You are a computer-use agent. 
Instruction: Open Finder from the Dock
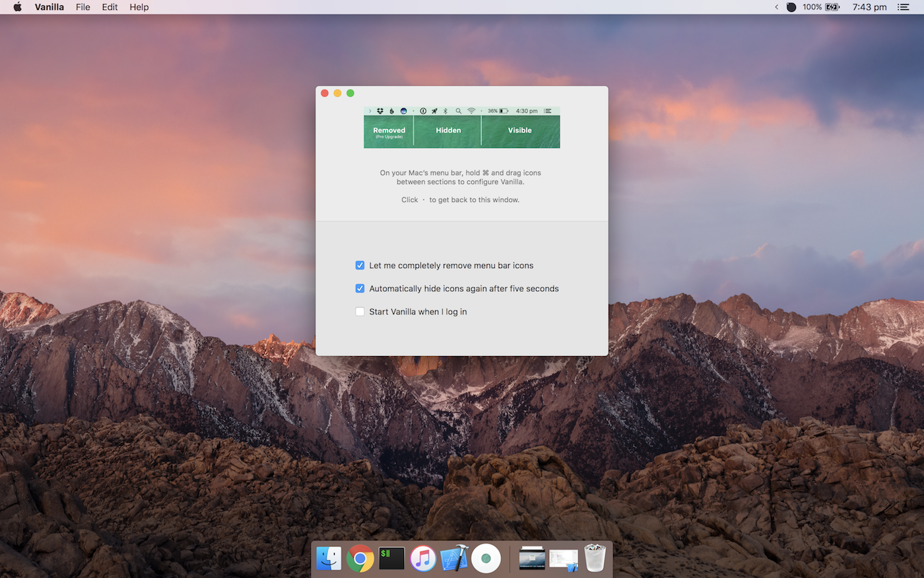(x=329, y=558)
